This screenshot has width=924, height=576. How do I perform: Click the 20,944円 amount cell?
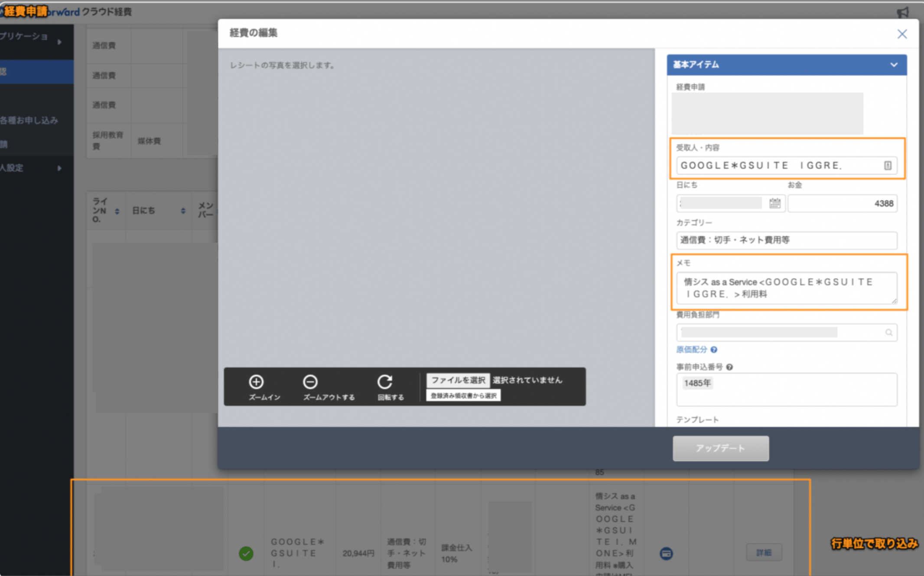click(358, 553)
